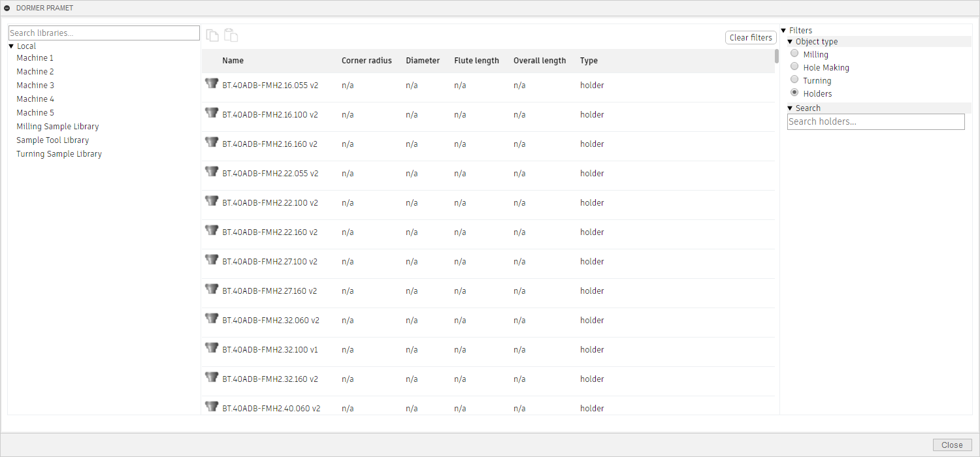Image resolution: width=980 pixels, height=457 pixels.
Task: Click holder icon for BT.40ADB-FMH2.40.060 v2
Action: pos(211,406)
